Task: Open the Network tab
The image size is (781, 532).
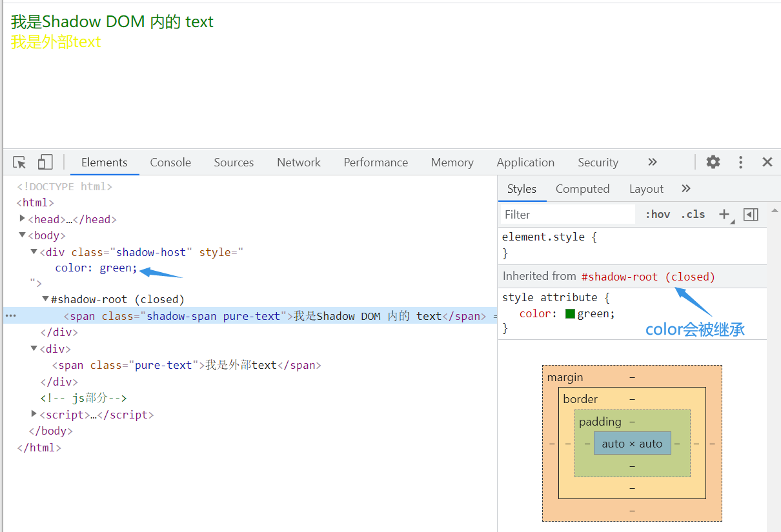Action: click(x=299, y=163)
